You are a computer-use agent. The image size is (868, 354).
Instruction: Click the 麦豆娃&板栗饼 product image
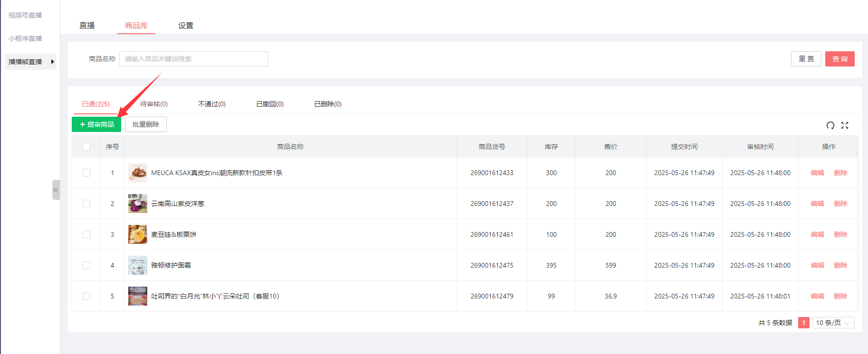click(x=137, y=234)
